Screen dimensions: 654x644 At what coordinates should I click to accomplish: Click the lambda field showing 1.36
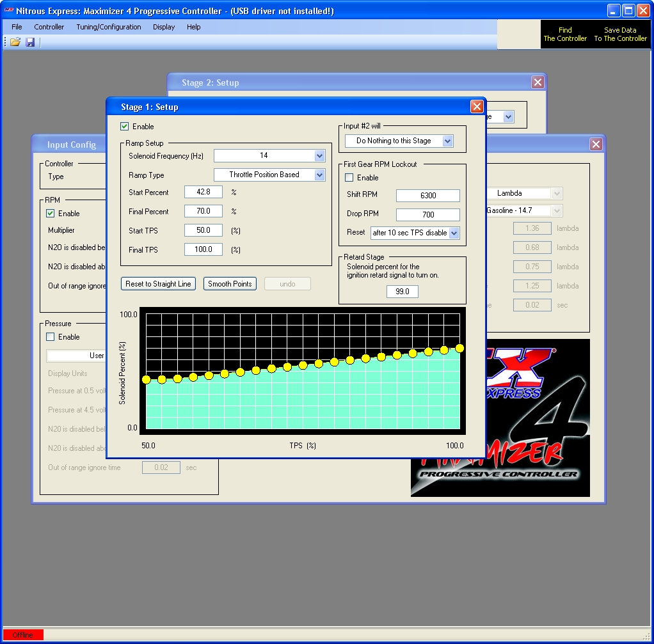coord(532,228)
